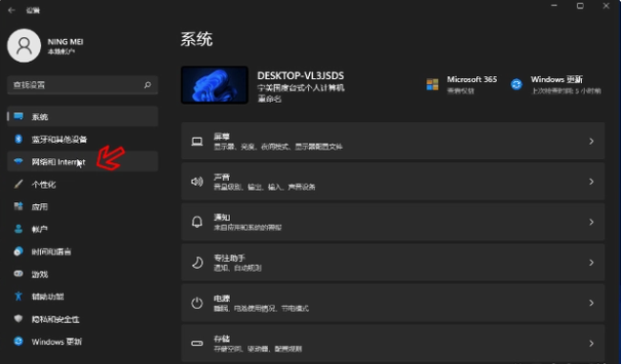Click the 专注助手 title text
621x364 pixels.
click(230, 258)
